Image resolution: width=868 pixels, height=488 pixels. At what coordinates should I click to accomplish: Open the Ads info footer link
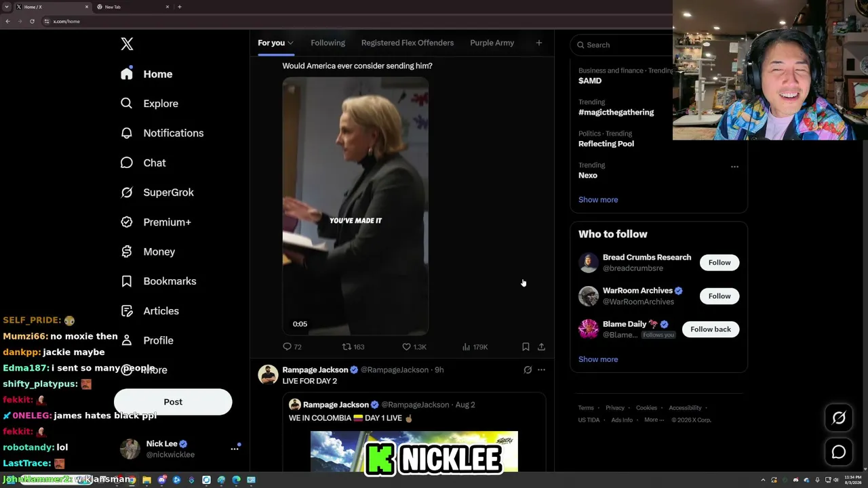pyautogui.click(x=622, y=420)
